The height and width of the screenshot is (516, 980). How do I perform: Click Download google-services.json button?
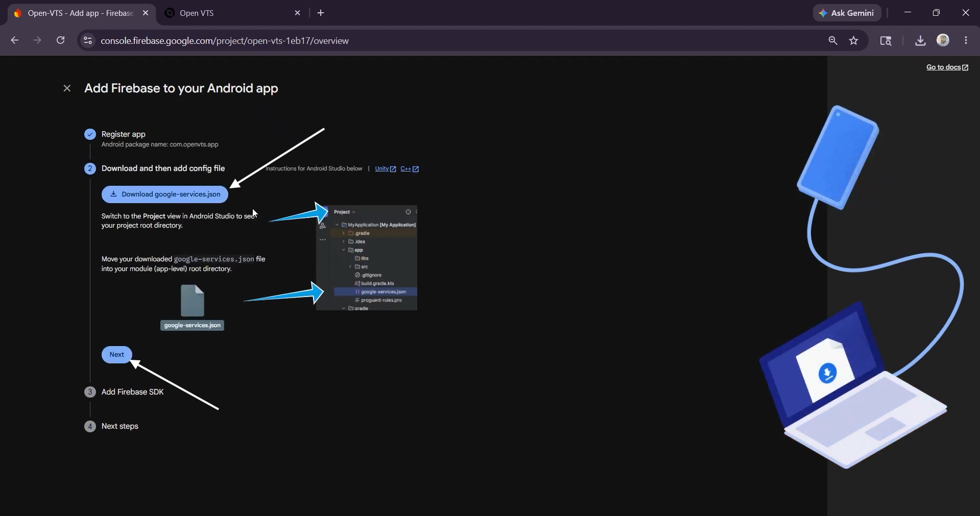(x=165, y=194)
